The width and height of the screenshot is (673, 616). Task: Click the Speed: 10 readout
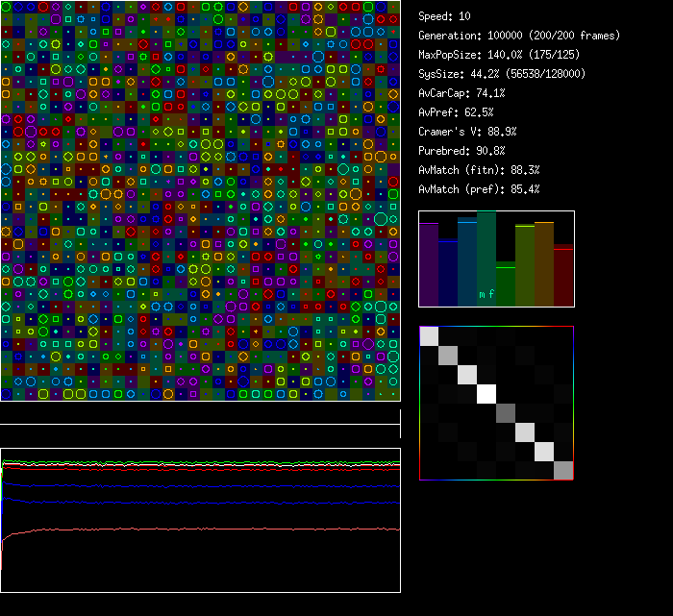444,16
